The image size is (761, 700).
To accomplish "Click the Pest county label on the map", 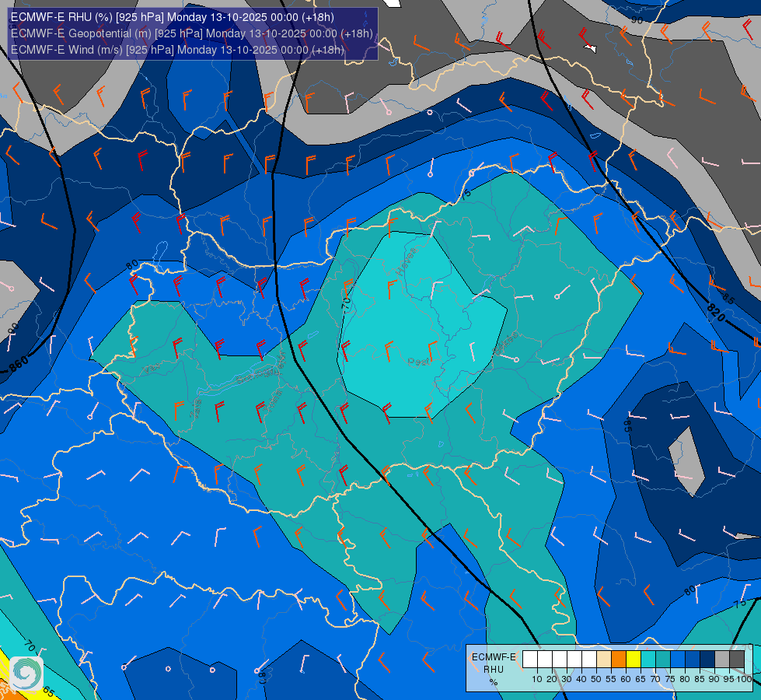I will [418, 362].
